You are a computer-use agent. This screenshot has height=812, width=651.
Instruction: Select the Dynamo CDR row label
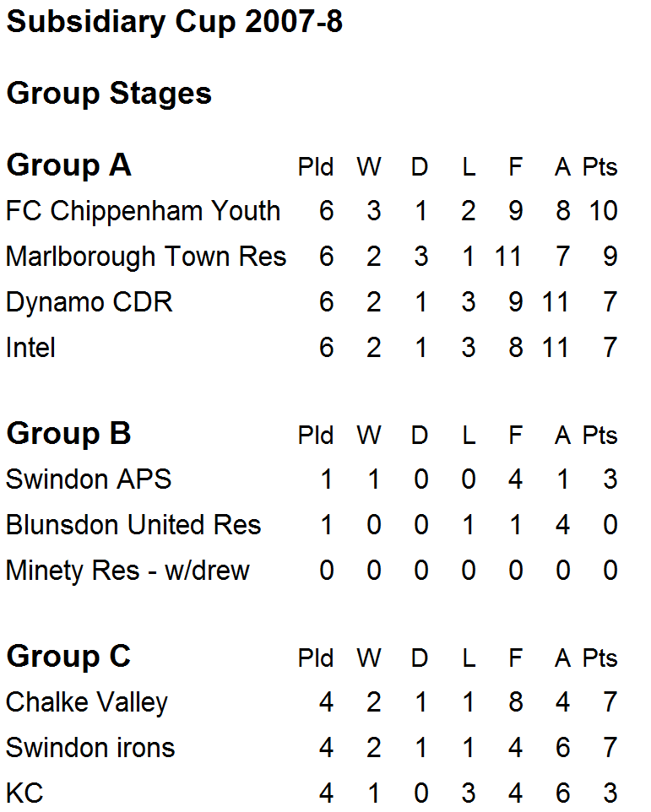click(x=89, y=301)
